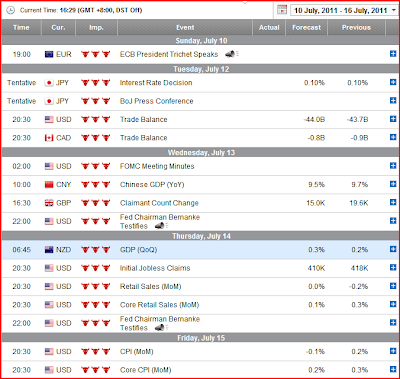The image size is (400, 379).
Task: Expand Thursday's Bernanke Testifies row
Action: pos(393,322)
